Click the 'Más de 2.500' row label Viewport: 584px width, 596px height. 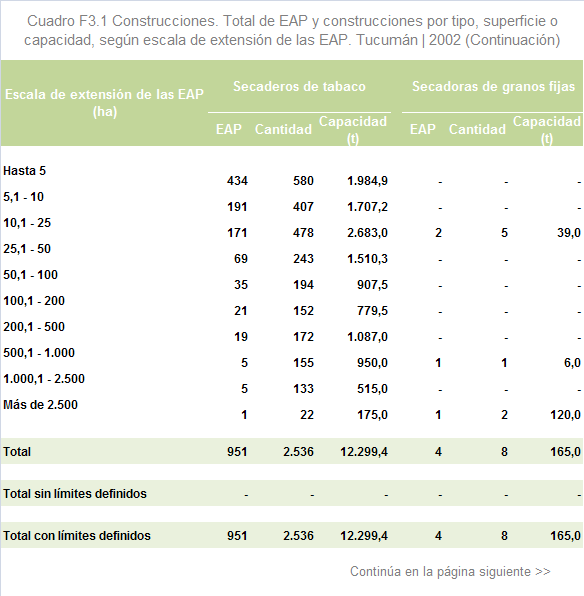coord(40,404)
